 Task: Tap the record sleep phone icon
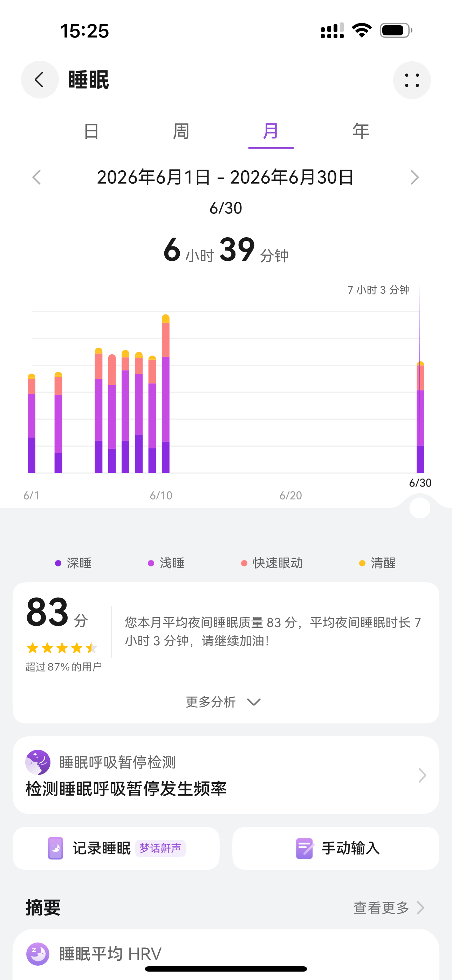55,848
